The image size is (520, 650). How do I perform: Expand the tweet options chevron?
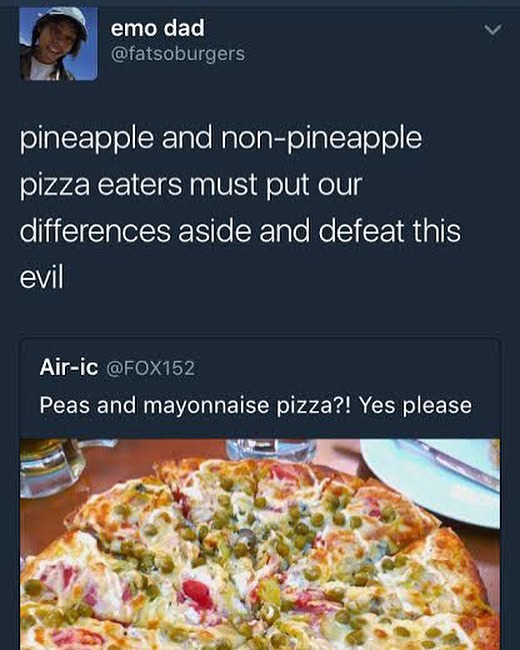(493, 30)
